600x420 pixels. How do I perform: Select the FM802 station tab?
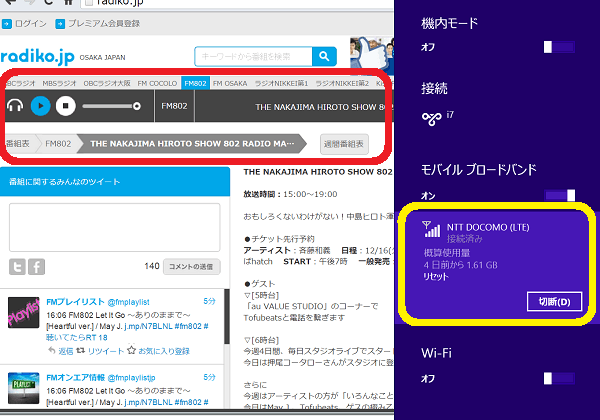[x=195, y=83]
